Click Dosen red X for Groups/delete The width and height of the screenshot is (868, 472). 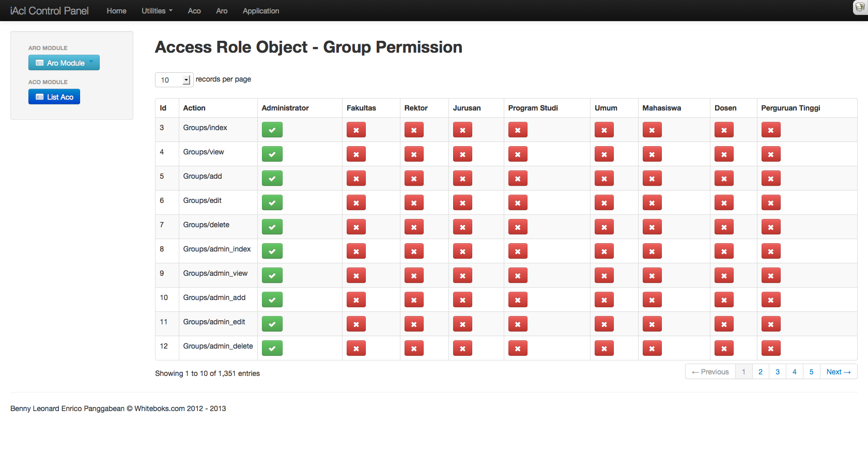pyautogui.click(x=724, y=227)
